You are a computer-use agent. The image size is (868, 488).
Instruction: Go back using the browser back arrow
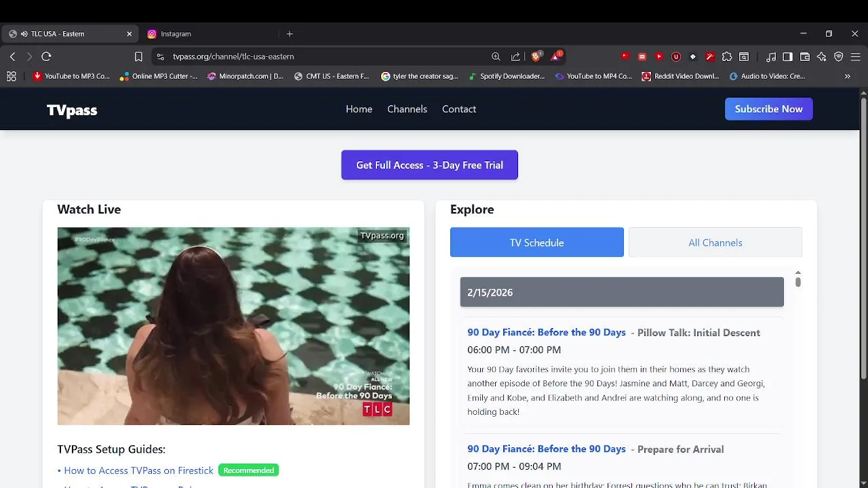[12, 57]
